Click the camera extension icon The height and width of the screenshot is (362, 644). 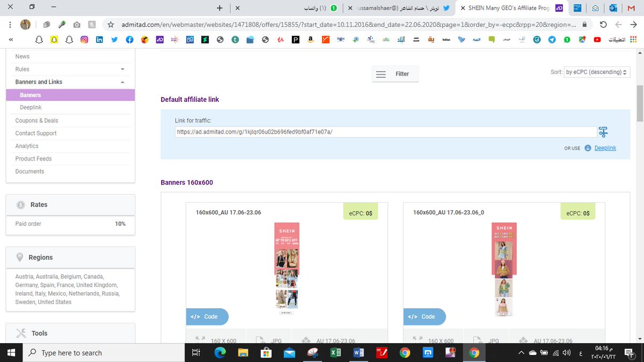(77, 25)
